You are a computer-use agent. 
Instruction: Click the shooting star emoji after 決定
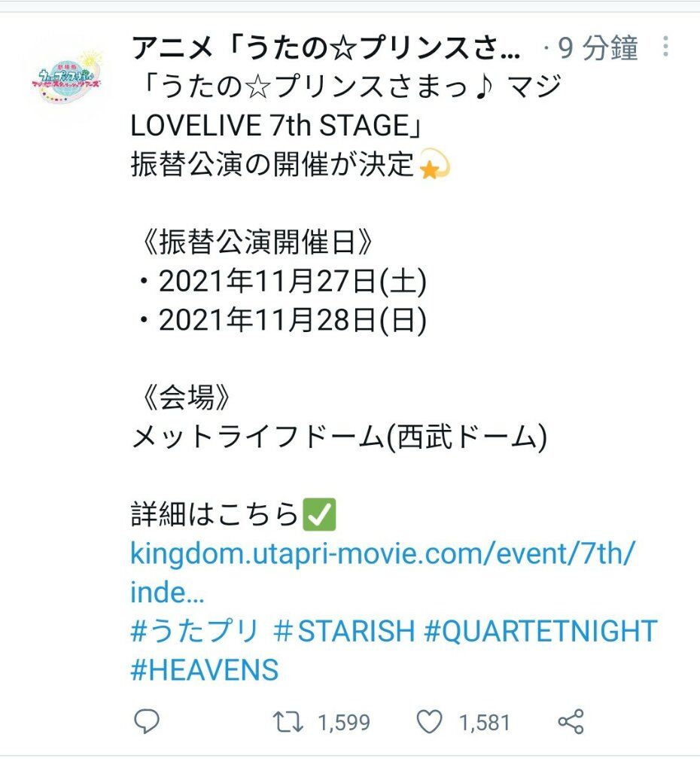434,163
